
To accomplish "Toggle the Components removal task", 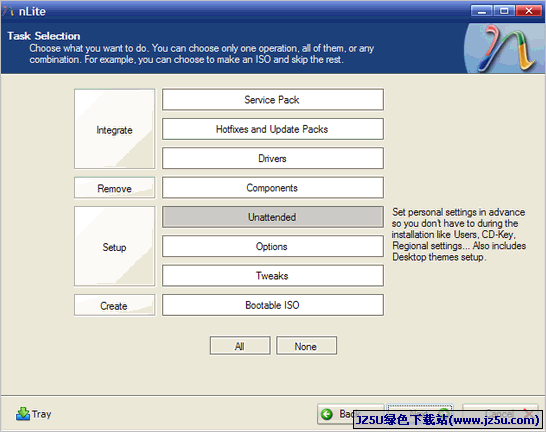I will [x=273, y=188].
